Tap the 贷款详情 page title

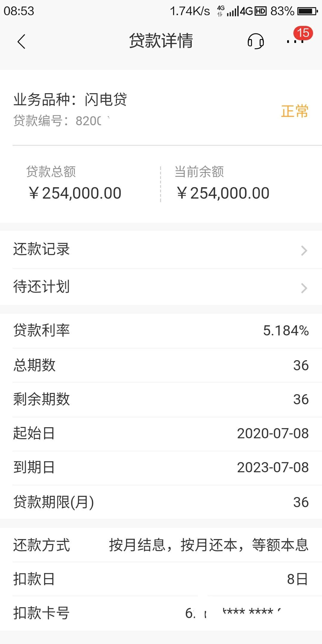click(161, 41)
